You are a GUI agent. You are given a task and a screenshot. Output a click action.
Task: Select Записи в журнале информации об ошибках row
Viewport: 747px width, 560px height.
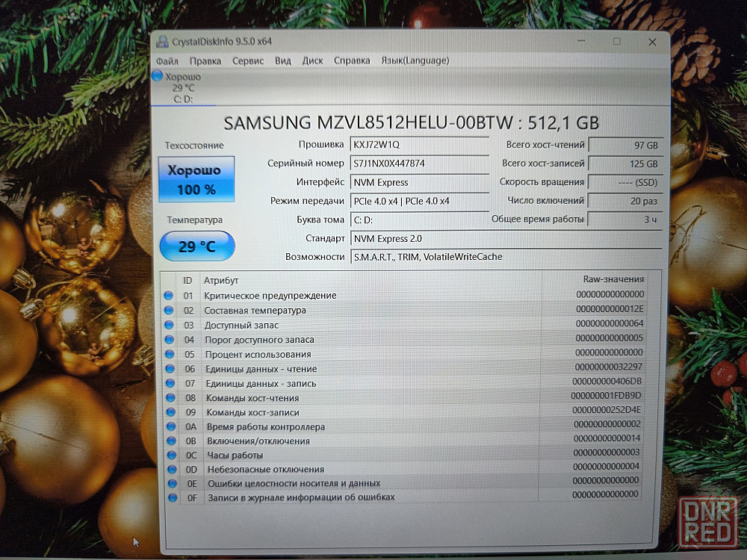[x=404, y=497]
